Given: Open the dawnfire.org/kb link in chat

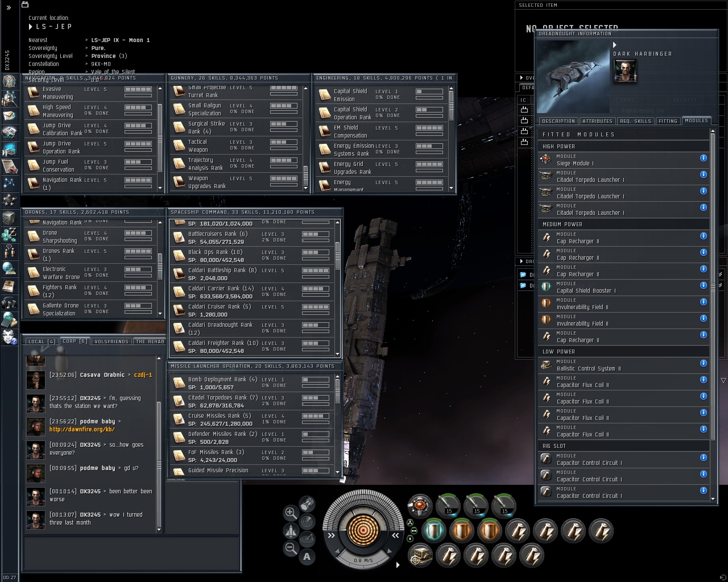Looking at the screenshot, I should coord(82,430).
